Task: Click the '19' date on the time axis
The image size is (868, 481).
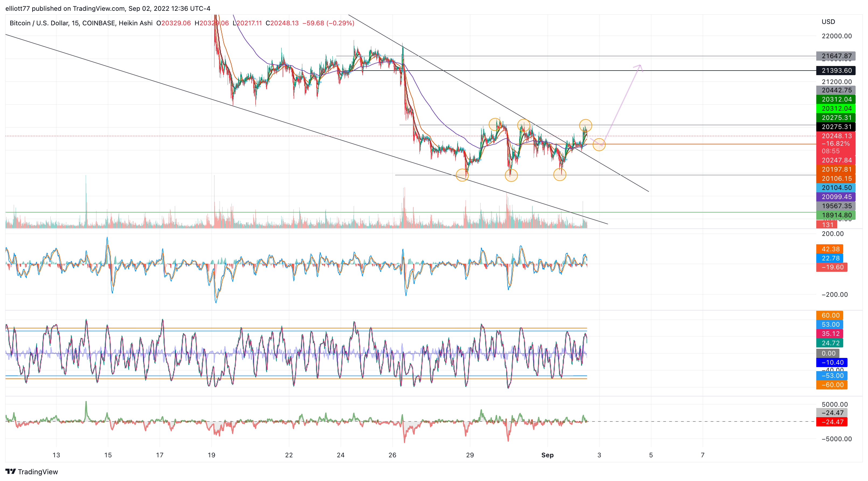Action: tap(211, 455)
